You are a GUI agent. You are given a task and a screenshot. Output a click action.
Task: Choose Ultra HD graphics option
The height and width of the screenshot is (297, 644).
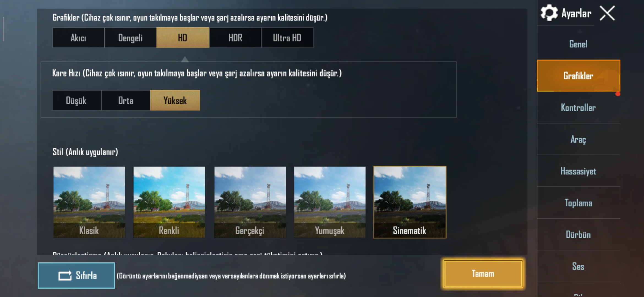click(287, 38)
